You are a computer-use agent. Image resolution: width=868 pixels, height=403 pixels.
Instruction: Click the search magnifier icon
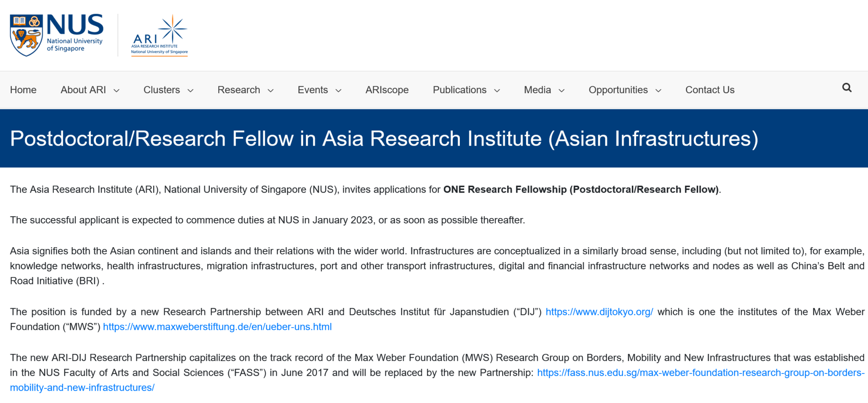tap(847, 88)
